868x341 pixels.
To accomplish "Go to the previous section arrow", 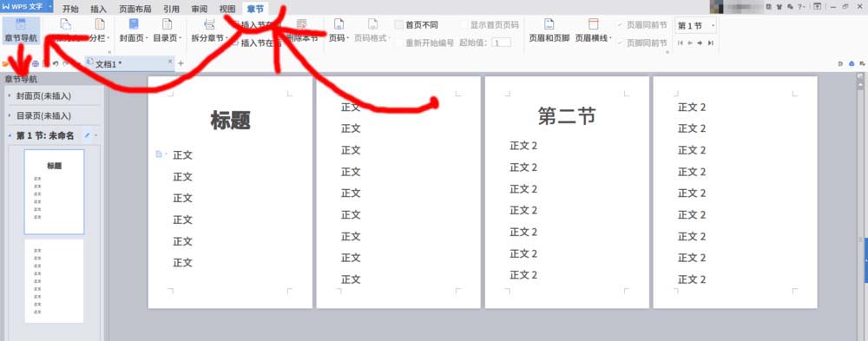I will (x=690, y=43).
